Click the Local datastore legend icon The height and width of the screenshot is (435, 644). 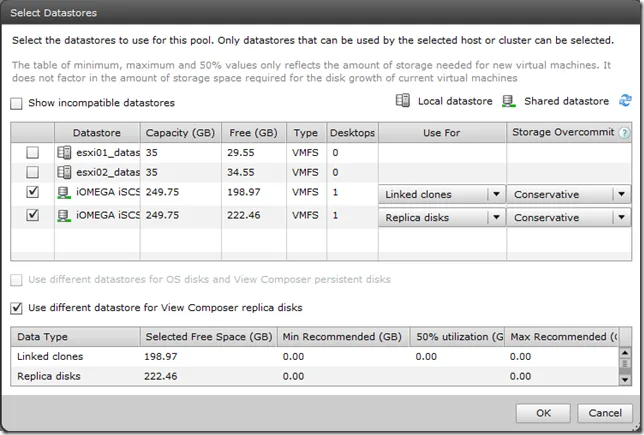[403, 101]
